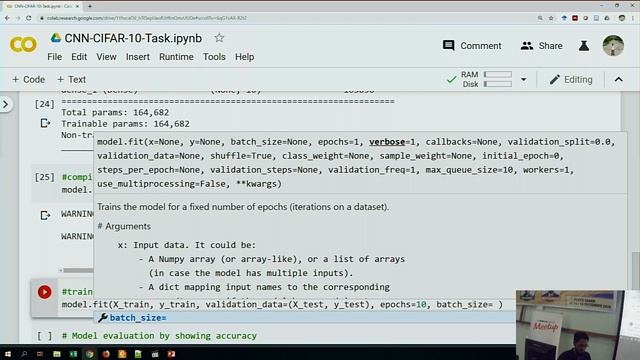The width and height of the screenshot is (640, 360).
Task: Open the Tools menu
Action: tap(214, 57)
